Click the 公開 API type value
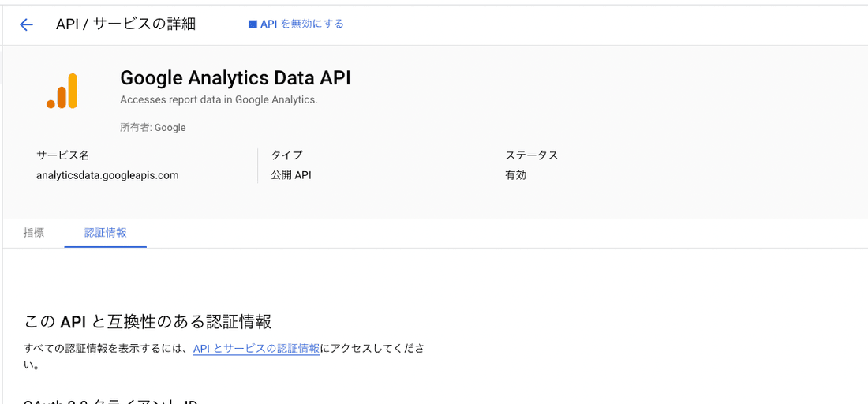 292,175
